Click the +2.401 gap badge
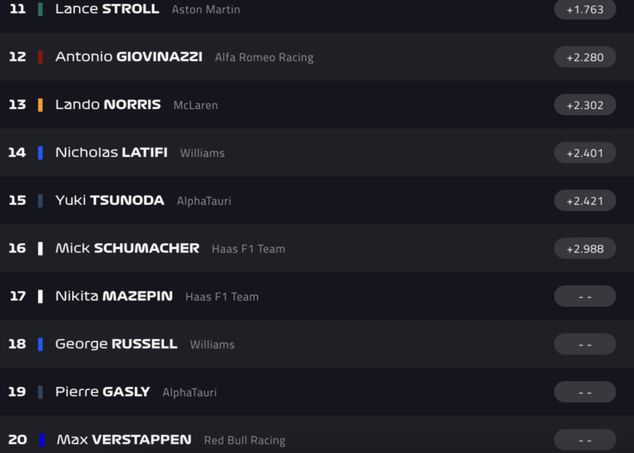 click(x=585, y=153)
